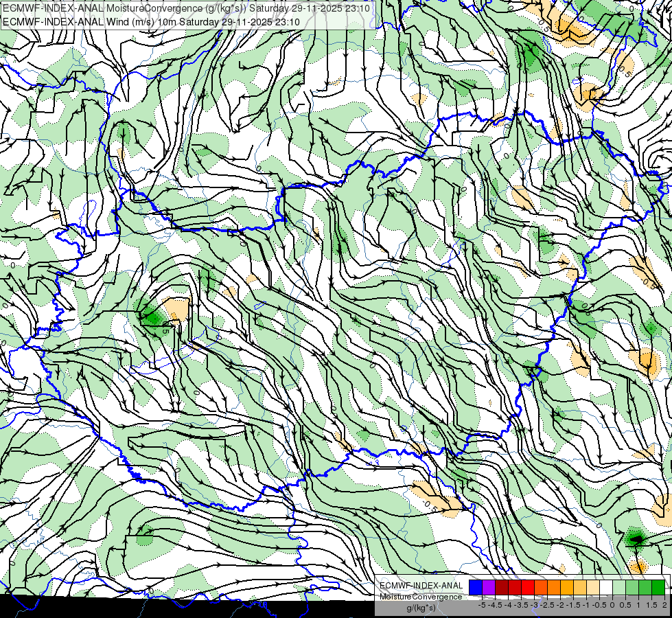Select the -3.5 tick label on the colorbar
This screenshot has height=618, width=672.
click(x=521, y=605)
